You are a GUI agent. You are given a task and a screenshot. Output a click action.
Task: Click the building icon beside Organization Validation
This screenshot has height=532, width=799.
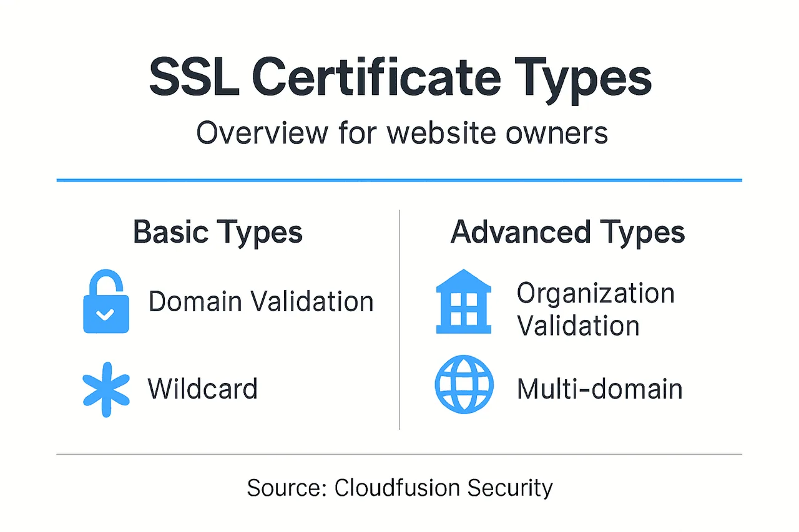coord(463,301)
